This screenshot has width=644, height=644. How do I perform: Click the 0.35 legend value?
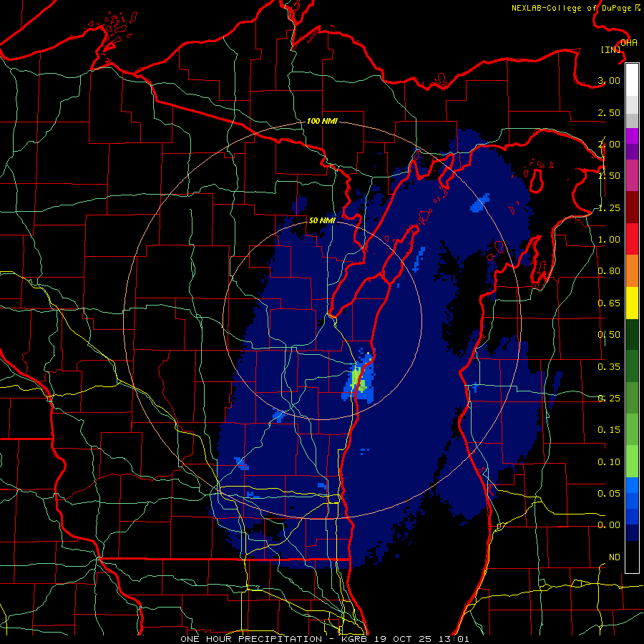tap(609, 366)
